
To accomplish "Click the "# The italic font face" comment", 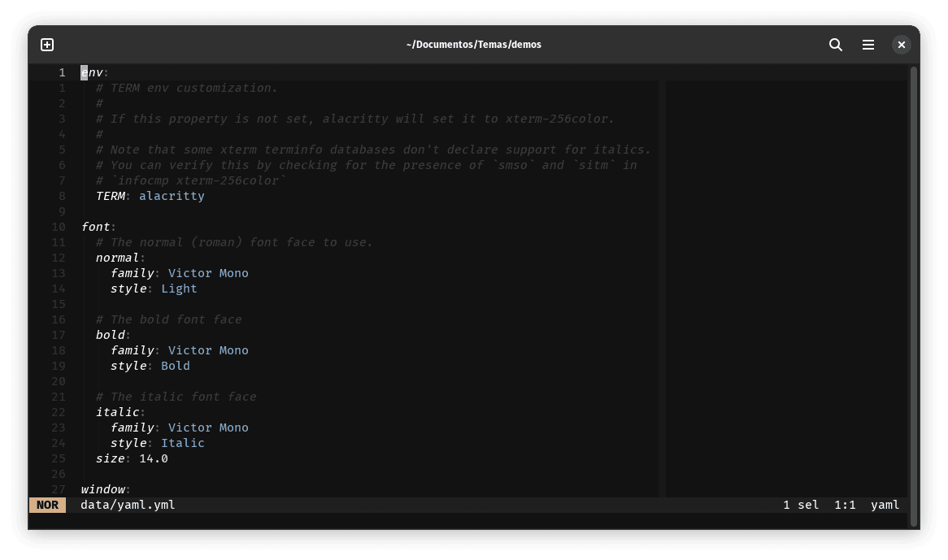I will 176,397.
